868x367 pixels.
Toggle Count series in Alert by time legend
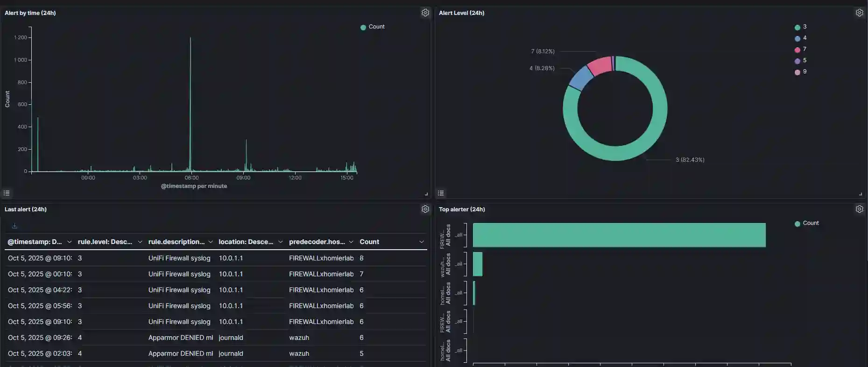pyautogui.click(x=373, y=27)
